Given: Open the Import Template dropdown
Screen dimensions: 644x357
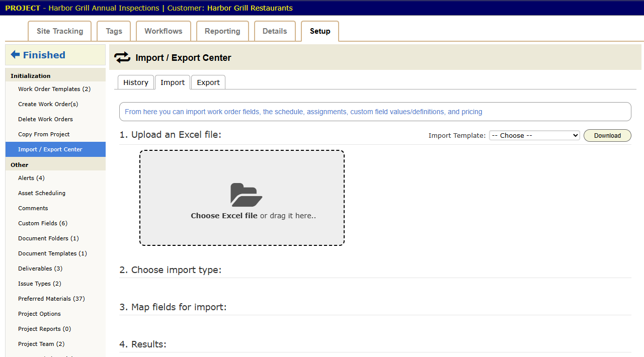Looking at the screenshot, I should [534, 135].
